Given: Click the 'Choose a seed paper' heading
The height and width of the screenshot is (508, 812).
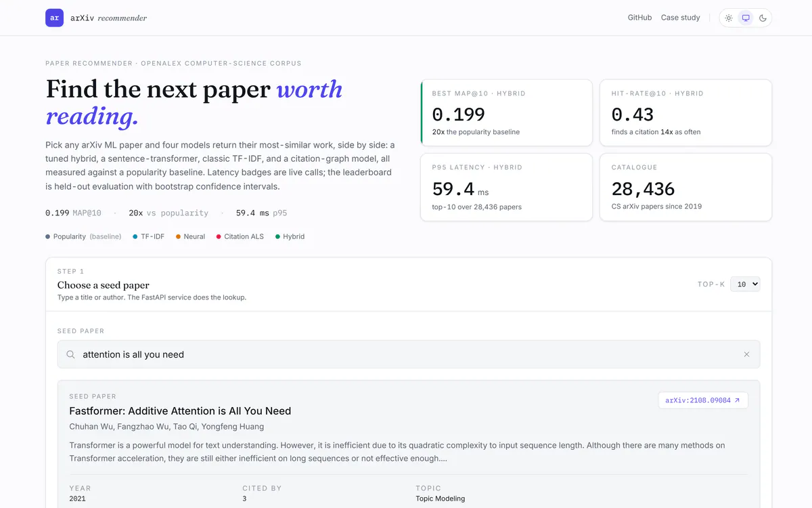Looking at the screenshot, I should coord(104,285).
